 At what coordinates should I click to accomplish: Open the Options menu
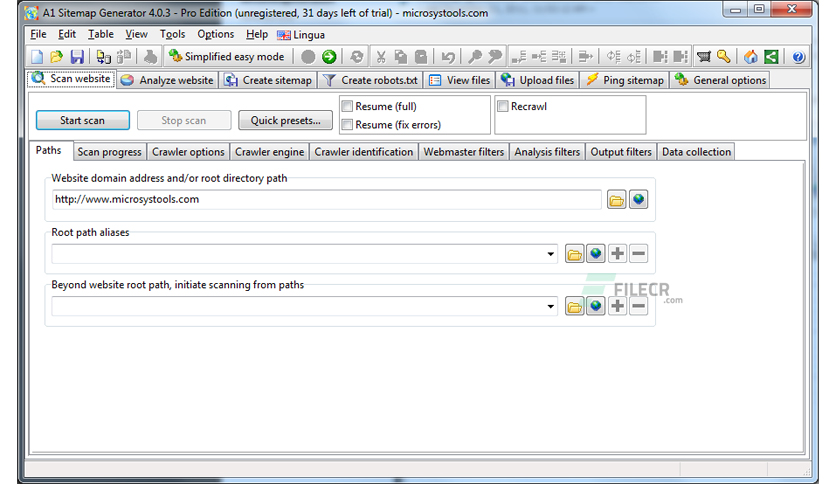216,34
